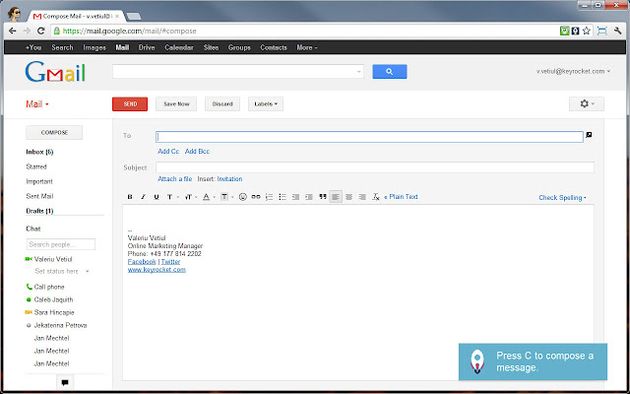Click the red SEND button
Screen dimensions: 630x394
[130, 104]
